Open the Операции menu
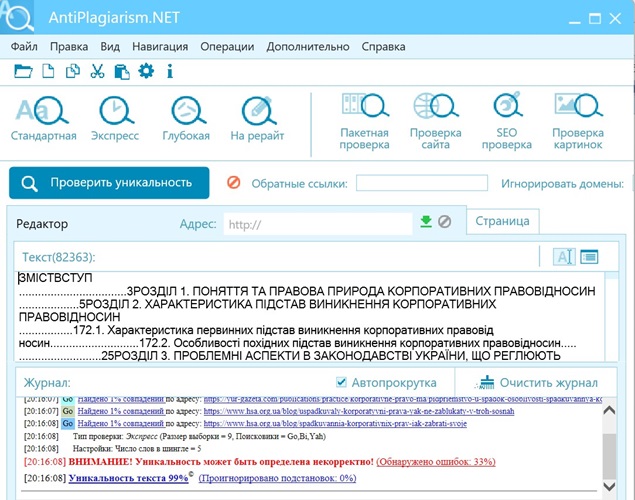The height and width of the screenshot is (500, 635). [227, 47]
